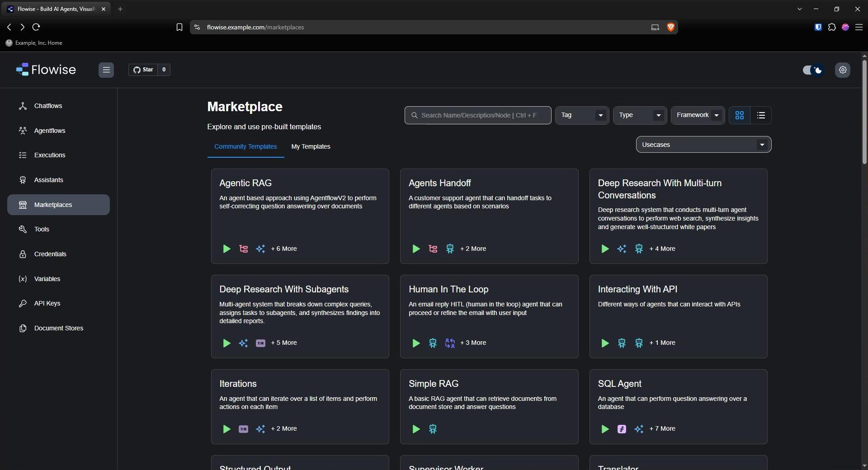This screenshot has height=470, width=868.
Task: Expand the Type filter dropdown
Action: pos(640,115)
